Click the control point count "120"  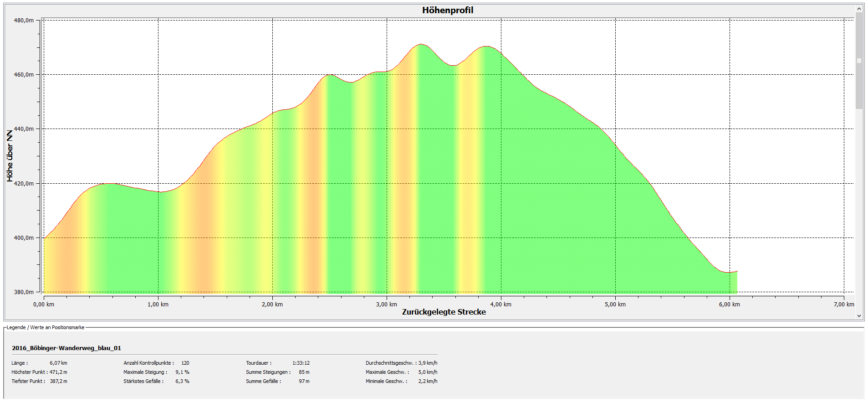coord(185,363)
